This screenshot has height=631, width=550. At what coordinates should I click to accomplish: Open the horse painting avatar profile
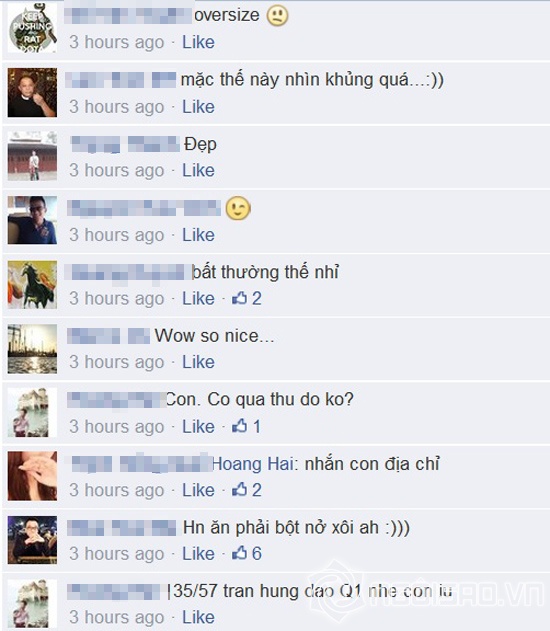32,285
